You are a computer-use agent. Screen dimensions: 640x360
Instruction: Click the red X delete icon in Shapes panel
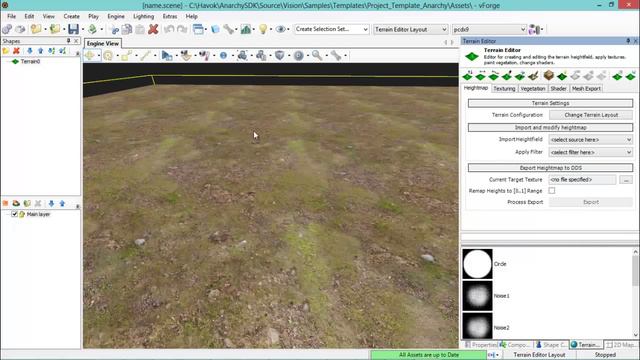point(16,51)
